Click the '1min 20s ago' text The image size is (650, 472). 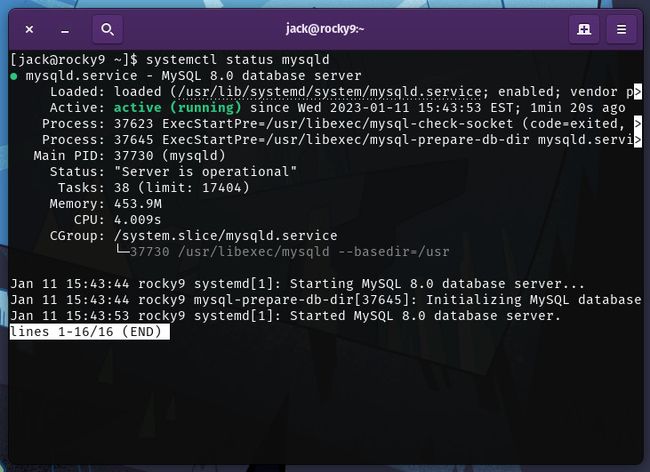(577, 108)
